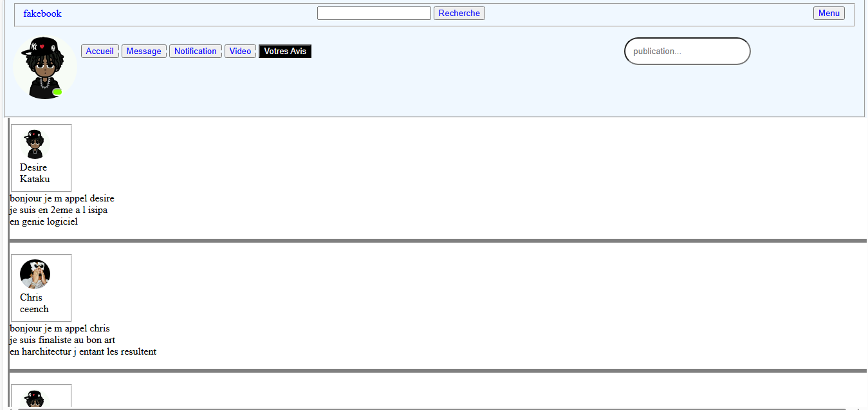Open the Notification section
This screenshot has width=868, height=410.
pos(195,51)
